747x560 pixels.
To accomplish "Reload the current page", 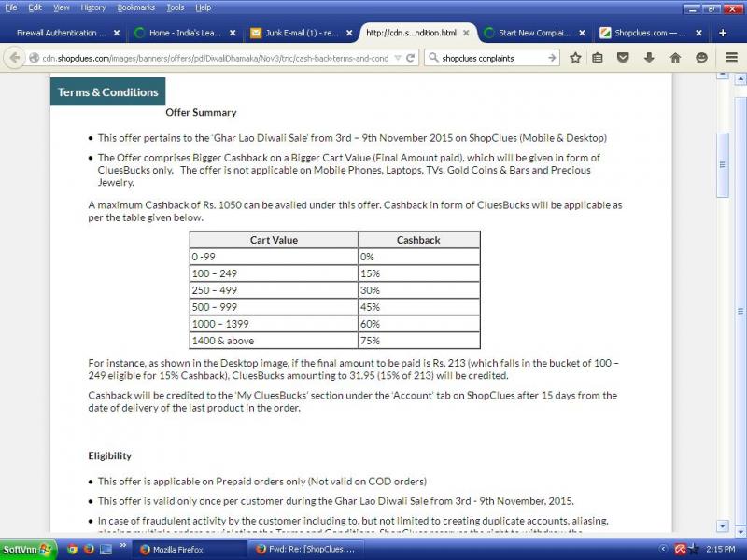I will coord(410,58).
